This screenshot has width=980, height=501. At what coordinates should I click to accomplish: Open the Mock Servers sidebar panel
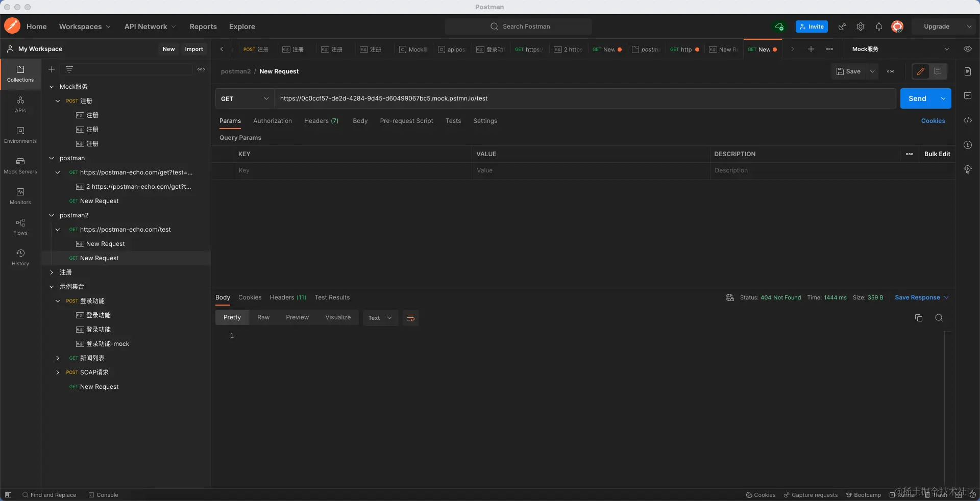[x=20, y=166]
